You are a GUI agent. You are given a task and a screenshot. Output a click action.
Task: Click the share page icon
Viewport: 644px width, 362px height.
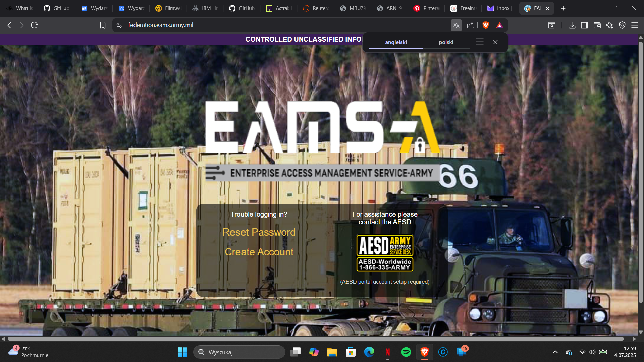(470, 25)
